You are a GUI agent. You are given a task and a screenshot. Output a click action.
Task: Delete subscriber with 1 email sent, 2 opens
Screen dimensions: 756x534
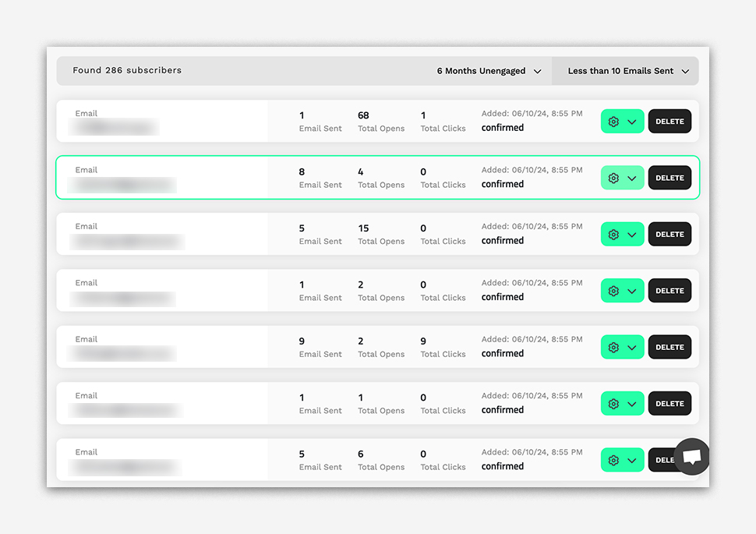coord(669,291)
